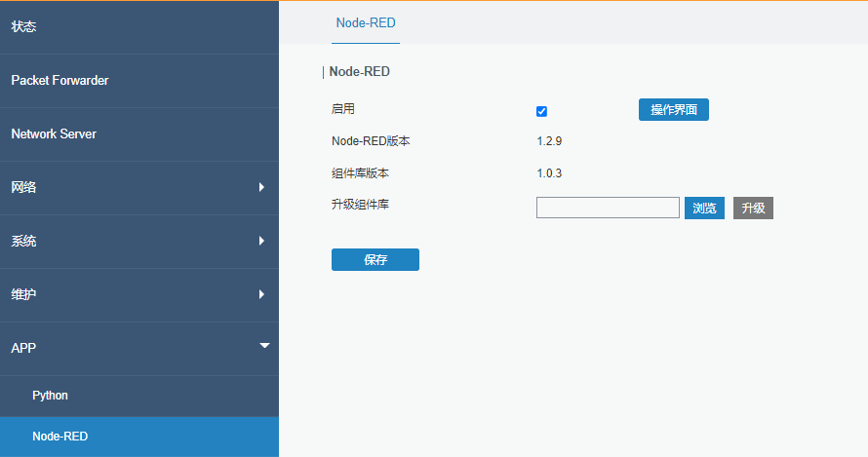Viewport: 868px width, 457px height.
Task: Expand the 网络 submenu arrow
Action: pos(261,187)
